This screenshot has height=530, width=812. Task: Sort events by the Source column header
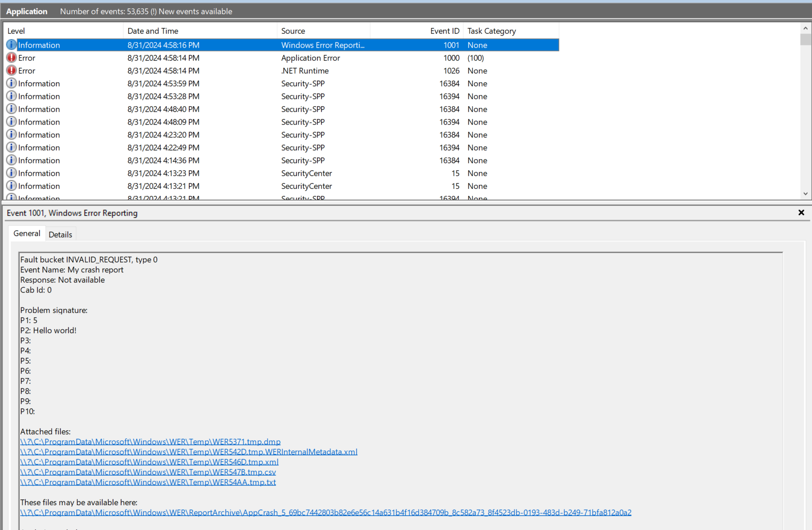(x=293, y=31)
